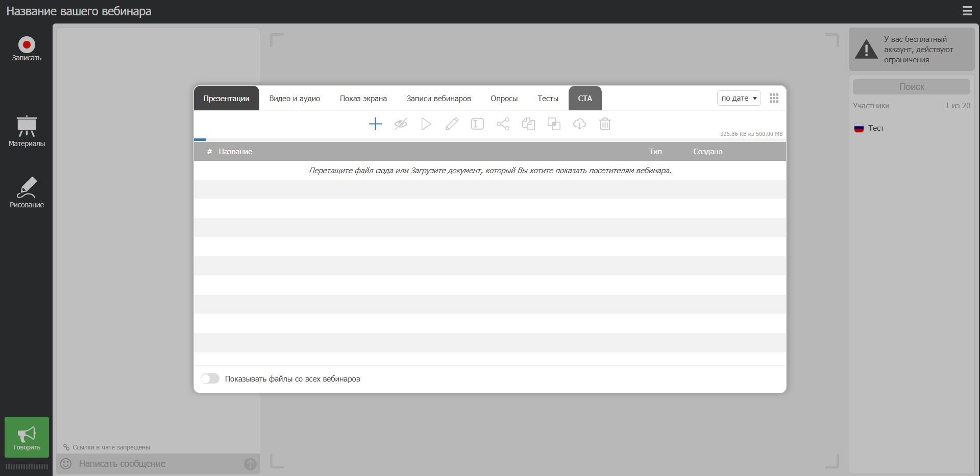
Task: Click the play triangle icon in toolbar
Action: click(x=426, y=124)
